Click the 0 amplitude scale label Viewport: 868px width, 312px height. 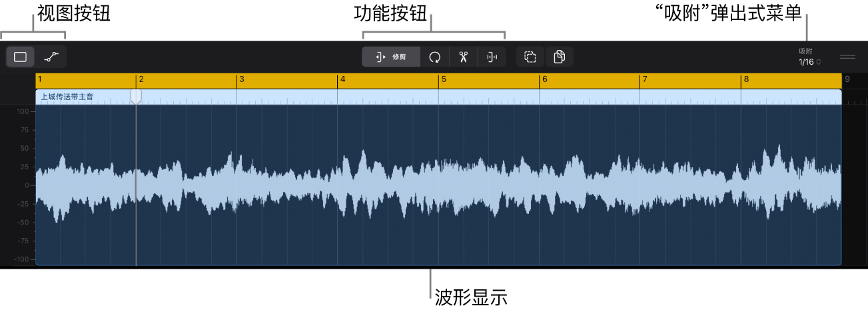28,185
